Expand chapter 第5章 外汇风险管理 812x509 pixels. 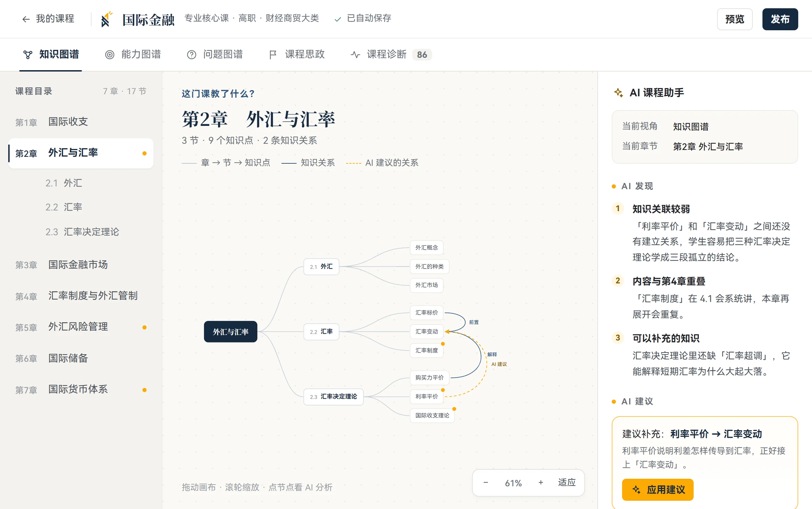click(81, 327)
